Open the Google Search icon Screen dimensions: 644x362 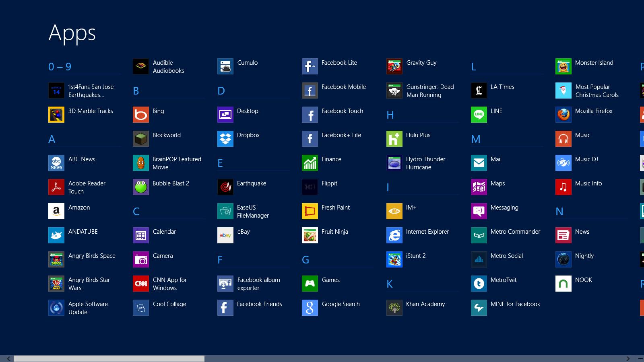click(x=310, y=308)
